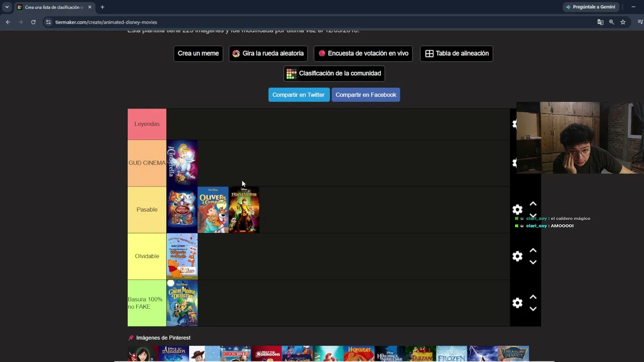
Task: Click the pushpin icon beside Imágenes de Pinterest
Action: [x=131, y=338]
